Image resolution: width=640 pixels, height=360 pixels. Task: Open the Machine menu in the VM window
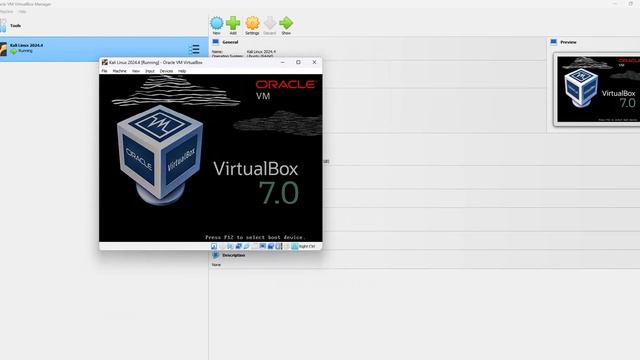(120, 71)
